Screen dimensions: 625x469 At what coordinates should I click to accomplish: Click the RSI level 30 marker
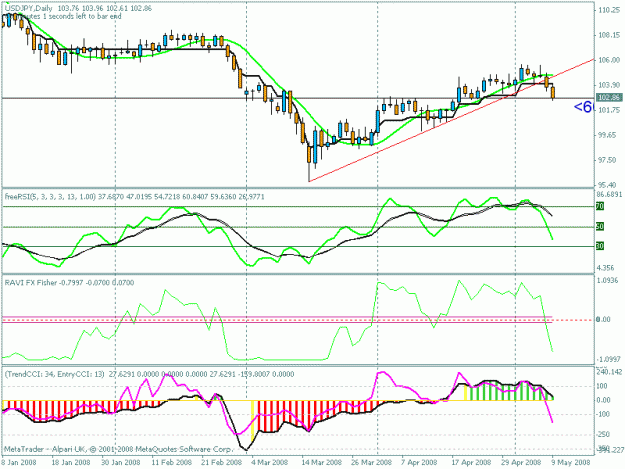point(600,246)
